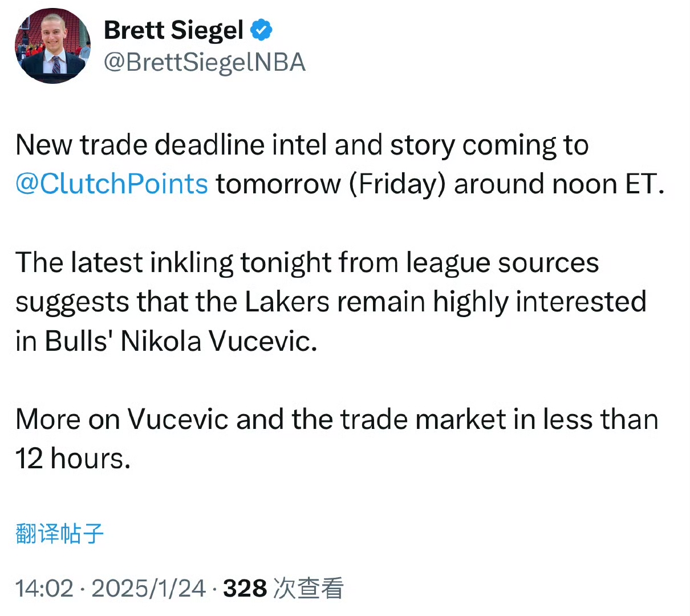Click the text "12 hours."
This screenshot has height=616, width=690.
[x=73, y=459]
